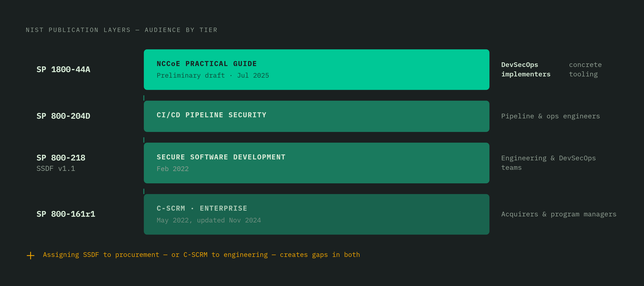Click the Feb 2022 date text
Screen dimensions: 644x286
point(172,169)
